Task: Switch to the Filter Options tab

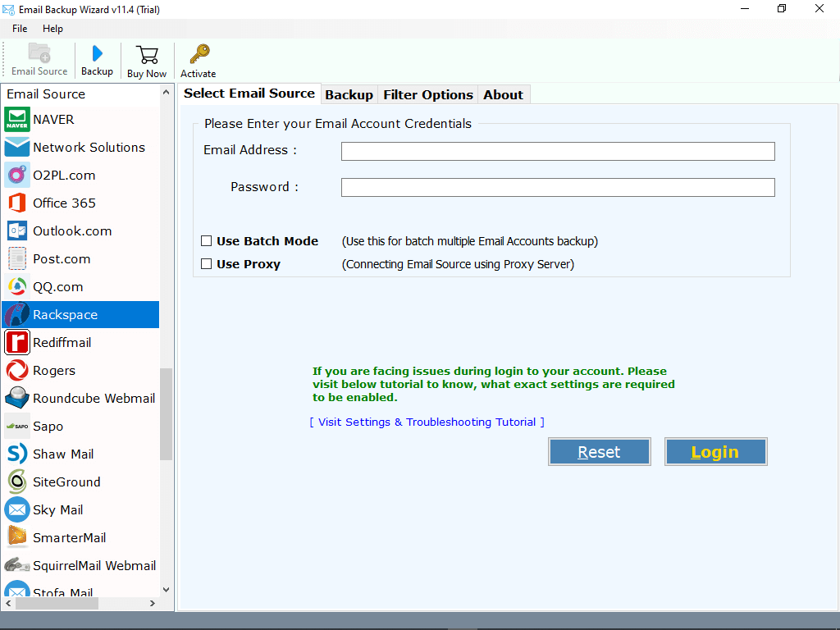Action: coord(428,95)
